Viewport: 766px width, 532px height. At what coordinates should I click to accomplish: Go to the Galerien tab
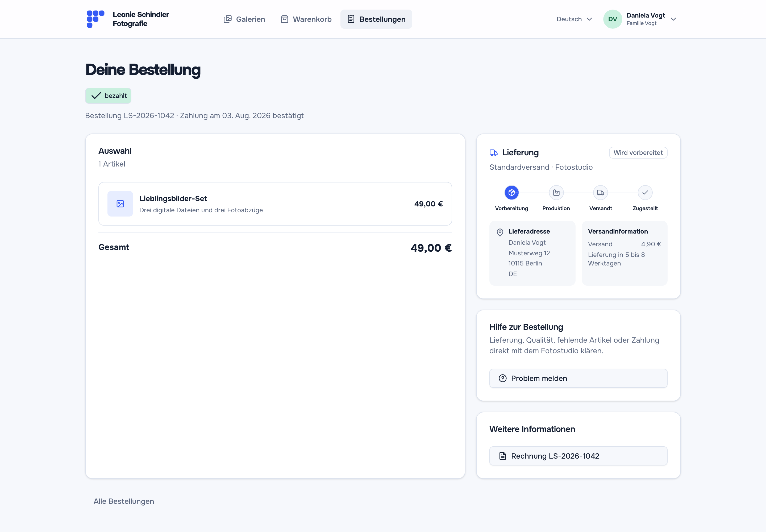click(x=244, y=19)
